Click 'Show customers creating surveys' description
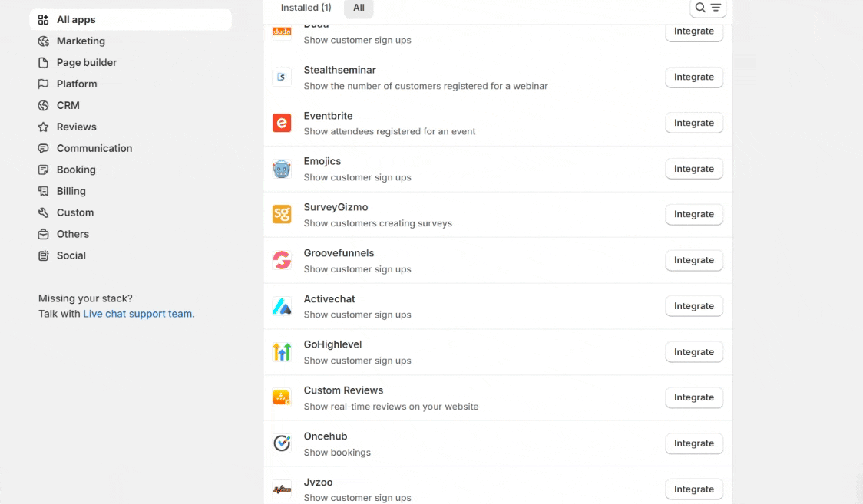The height and width of the screenshot is (504, 863). [x=378, y=223]
